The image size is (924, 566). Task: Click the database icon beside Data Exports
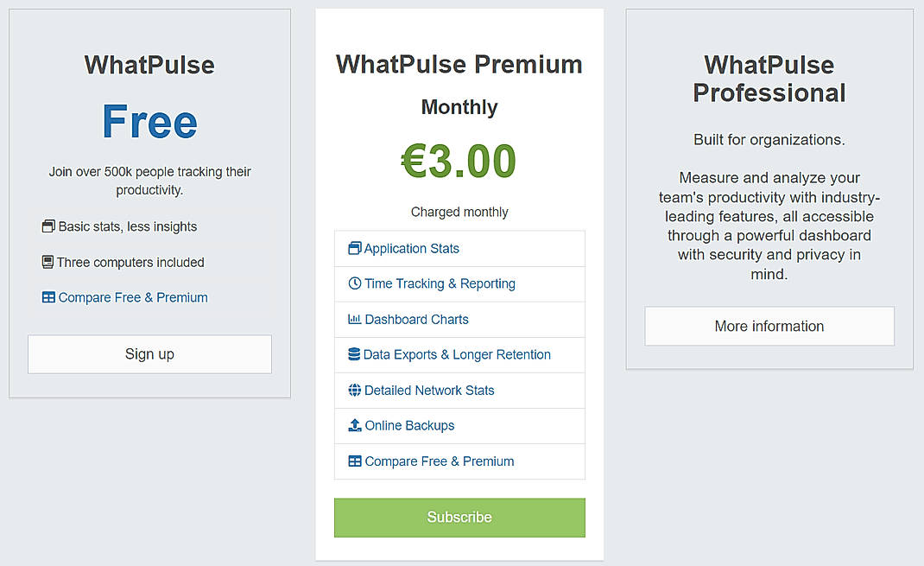pyautogui.click(x=355, y=354)
